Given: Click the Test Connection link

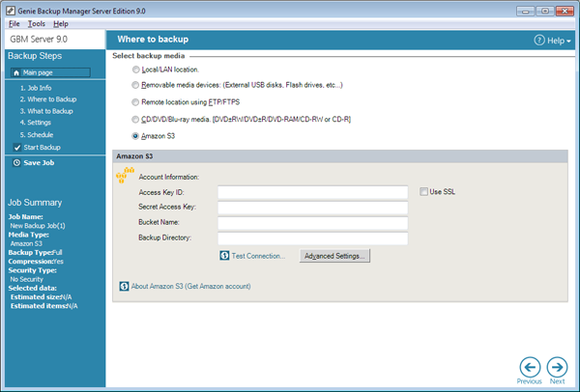Looking at the screenshot, I should click(x=258, y=256).
